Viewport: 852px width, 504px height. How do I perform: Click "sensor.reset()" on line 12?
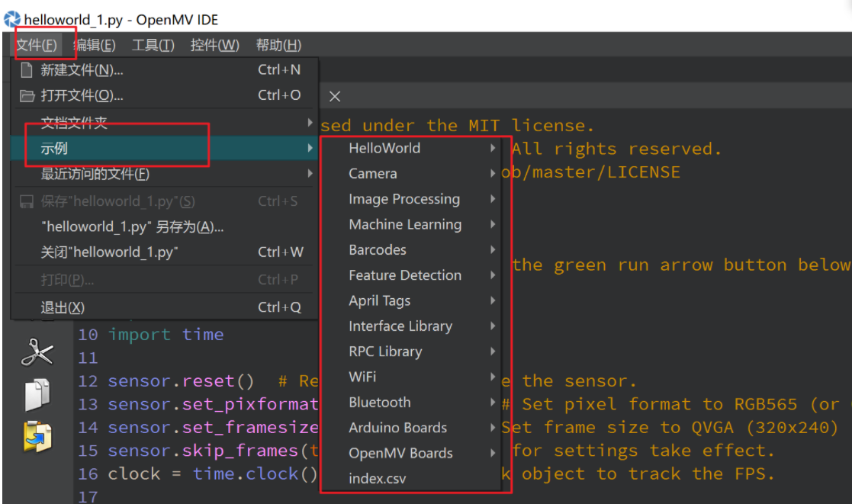pyautogui.click(x=181, y=381)
